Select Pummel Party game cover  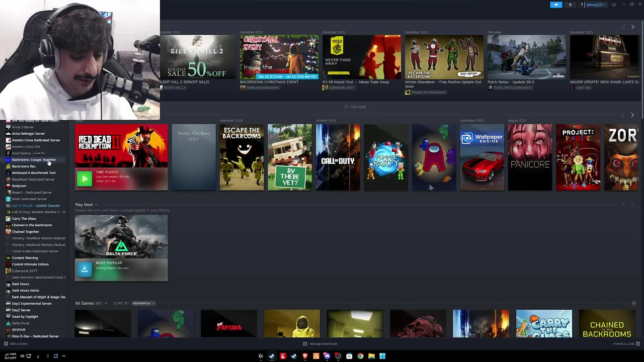pyautogui.click(x=386, y=157)
